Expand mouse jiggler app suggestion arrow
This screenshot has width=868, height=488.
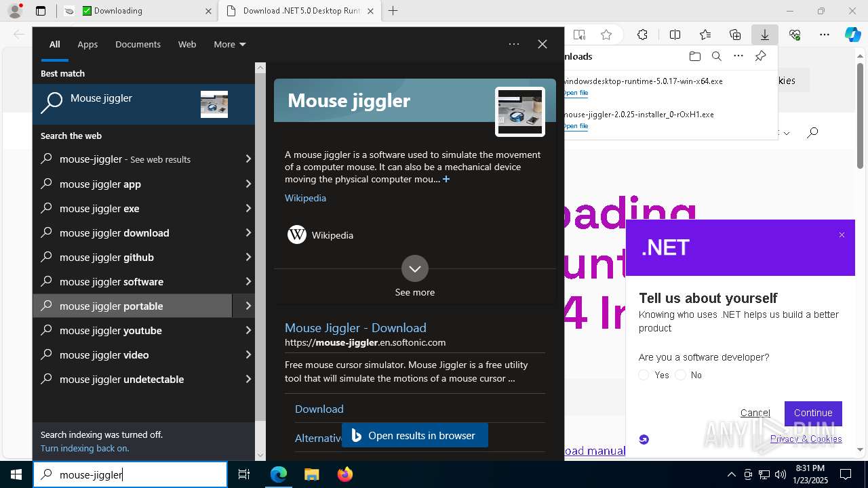coord(248,184)
